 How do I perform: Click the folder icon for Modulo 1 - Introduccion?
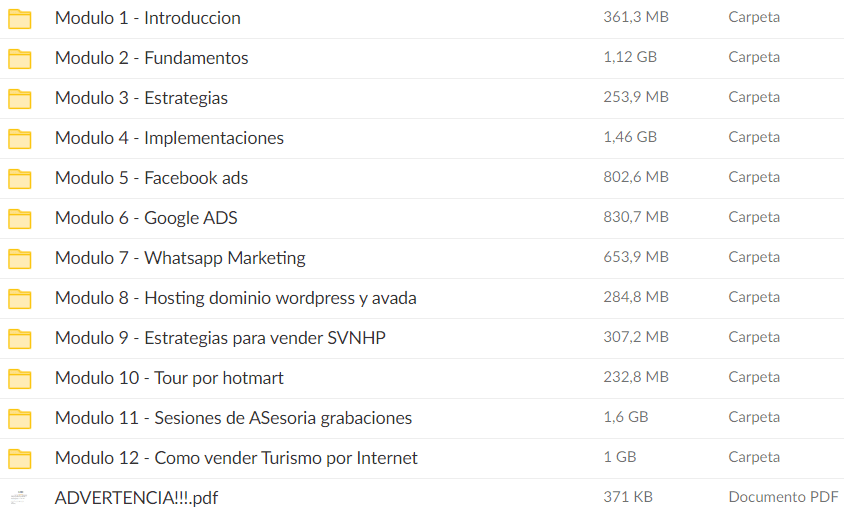coord(20,18)
